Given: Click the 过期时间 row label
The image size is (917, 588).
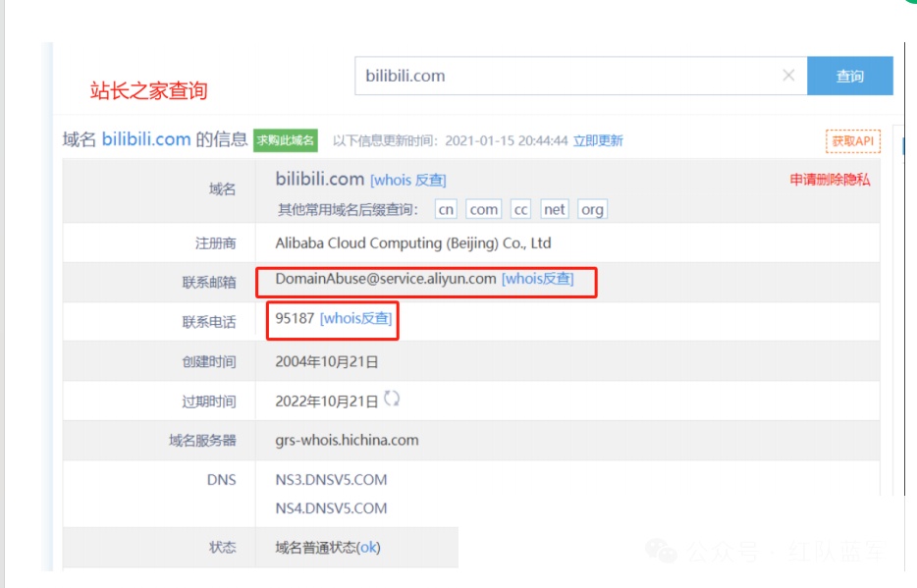Looking at the screenshot, I should click(209, 401).
